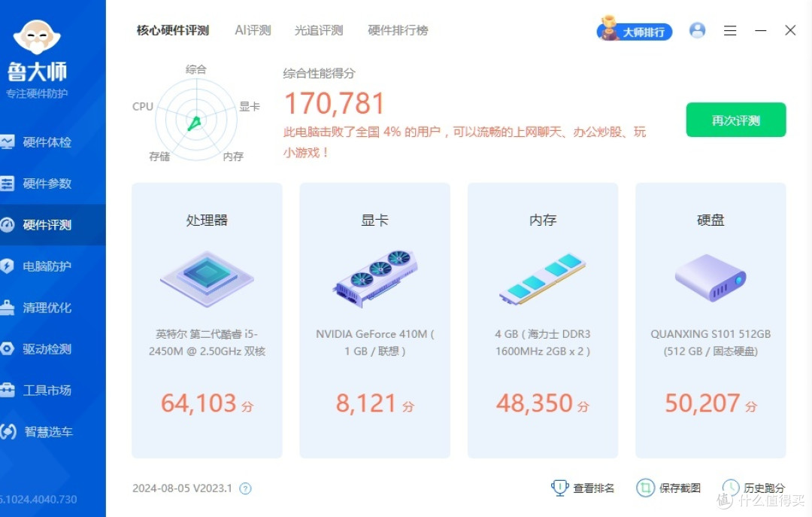This screenshot has width=812, height=517.
Task: Open 清理优化 in the sidebar
Action: point(47,308)
